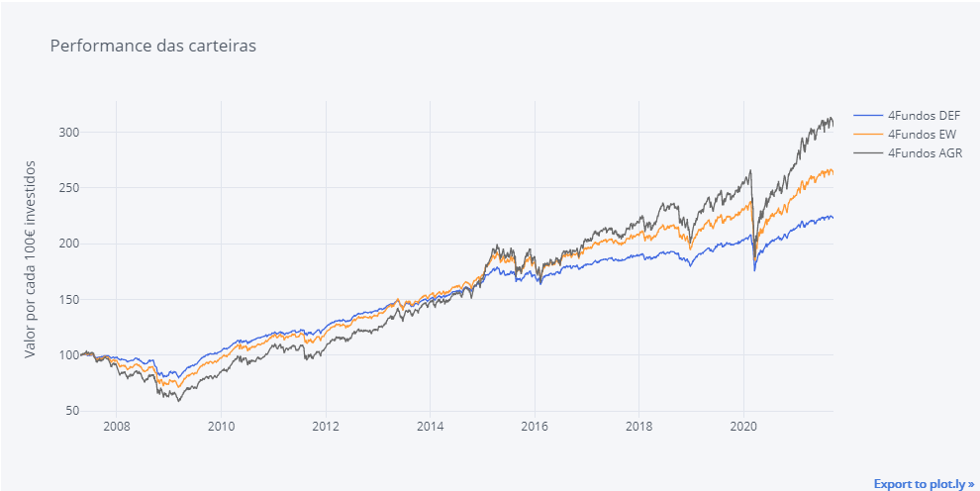Click the 2008 x-axis tick label

point(116,428)
